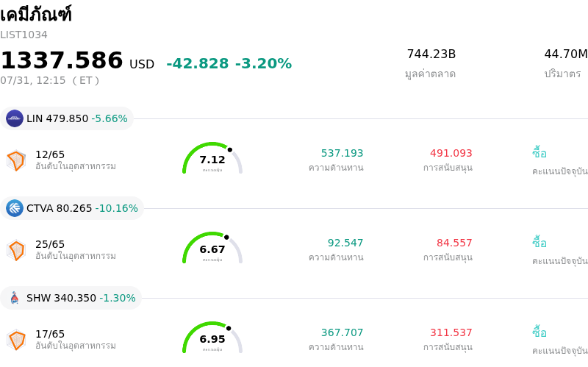Open the SHW 340.350 stock chip
The image size is (588, 367).
[71, 298]
